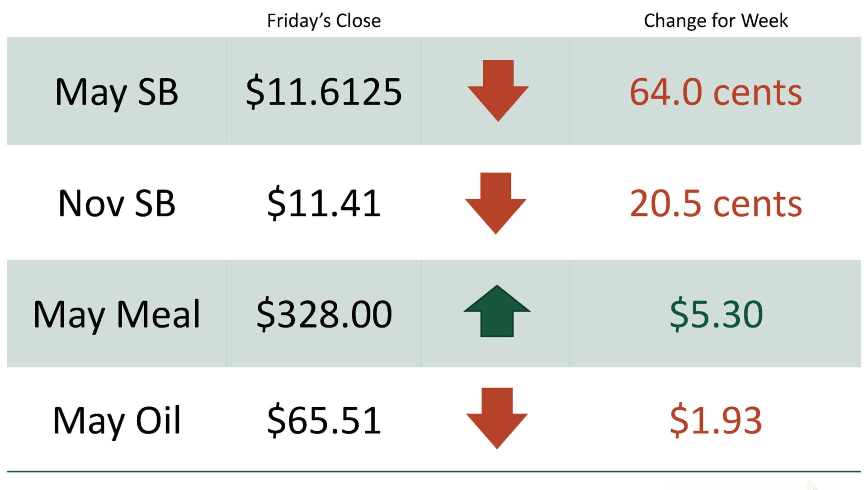
Task: Click the "May Meal" row label
Action: pos(117,314)
